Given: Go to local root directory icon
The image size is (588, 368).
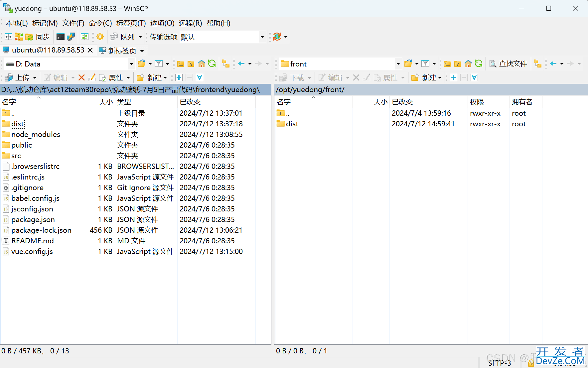Looking at the screenshot, I should 191,63.
